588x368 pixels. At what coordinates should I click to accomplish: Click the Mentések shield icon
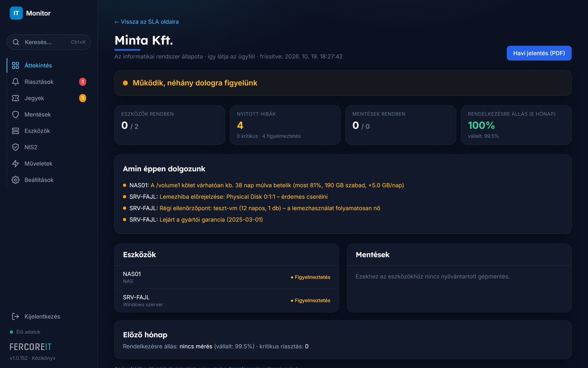pyautogui.click(x=15, y=114)
